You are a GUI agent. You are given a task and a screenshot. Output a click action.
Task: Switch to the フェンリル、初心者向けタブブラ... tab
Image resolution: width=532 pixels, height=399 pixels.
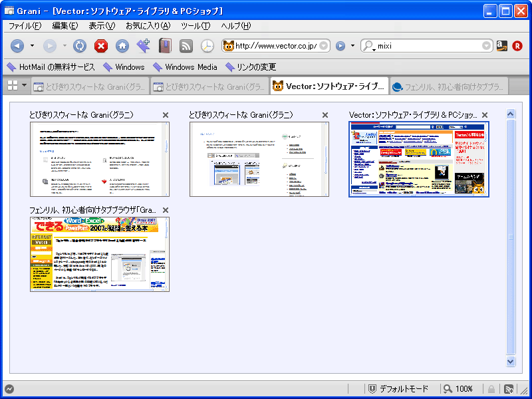coord(449,86)
